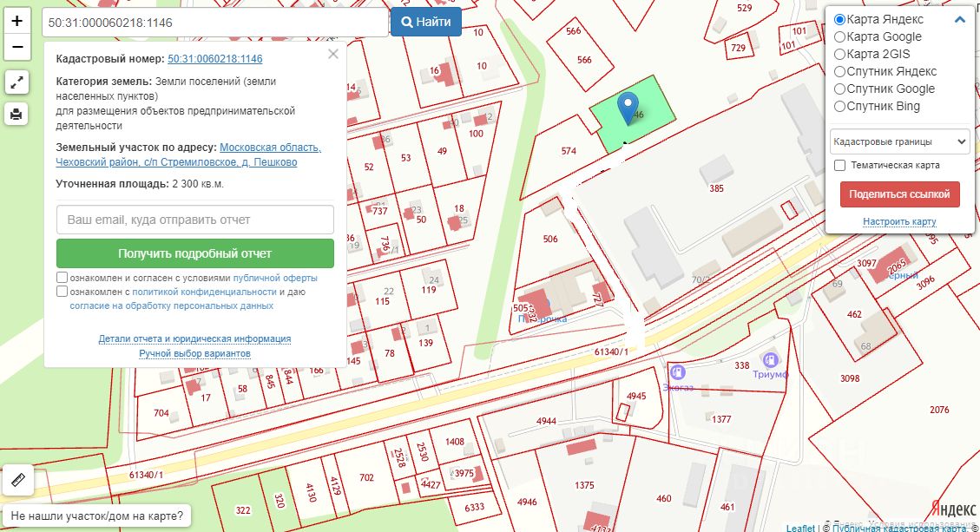The height and width of the screenshot is (532, 980).
Task: Close the parcel info popup
Action: tap(333, 55)
